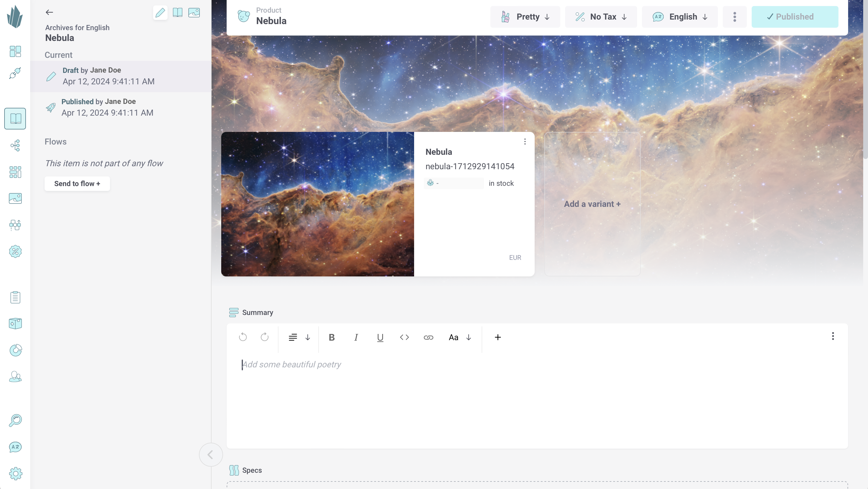868x489 pixels.
Task: Select the pencil edit view icon
Action: pos(160,12)
